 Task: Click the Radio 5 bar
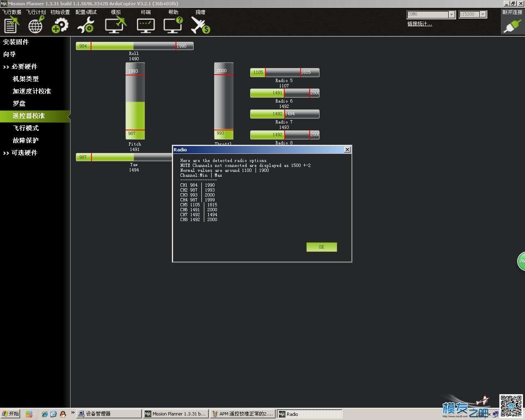[285, 73]
